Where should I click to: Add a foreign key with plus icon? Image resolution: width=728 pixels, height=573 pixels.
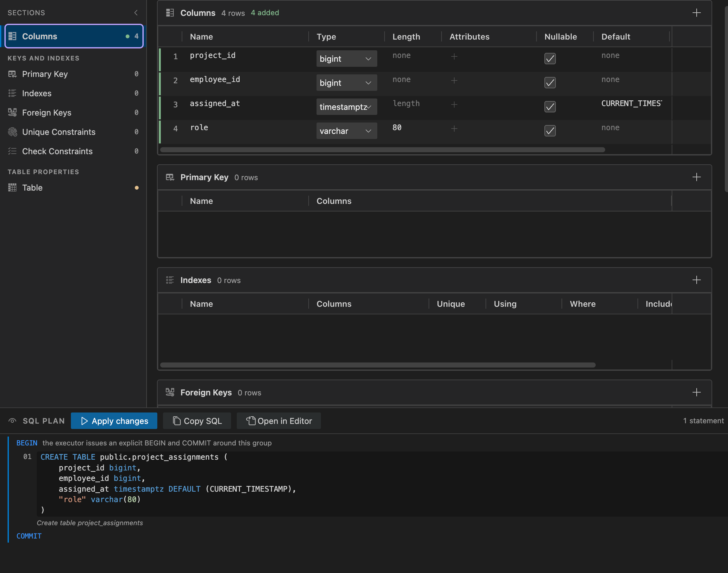point(696,393)
